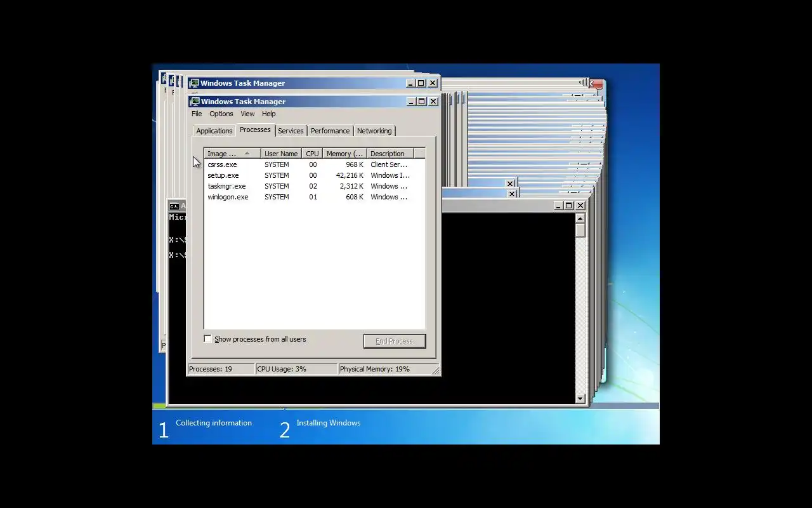Sort processes by CPU column
The image size is (812, 508).
tap(312, 154)
